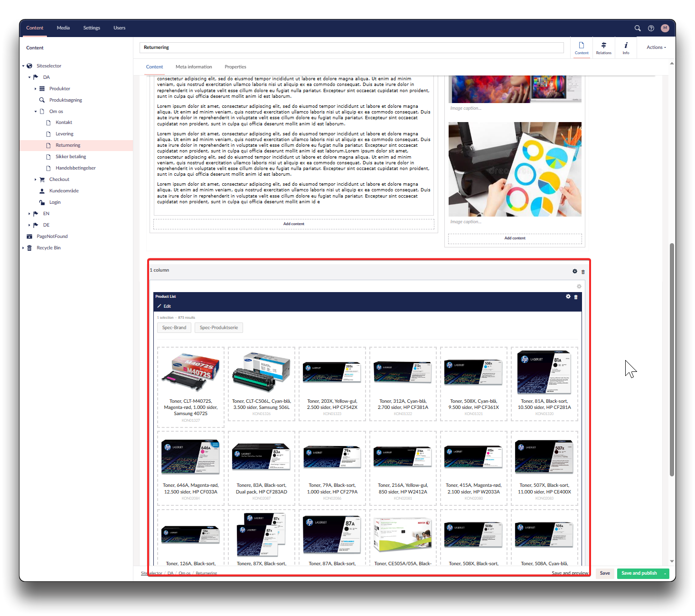The image size is (695, 616).
Task: Expand the EN tree node
Action: (29, 214)
